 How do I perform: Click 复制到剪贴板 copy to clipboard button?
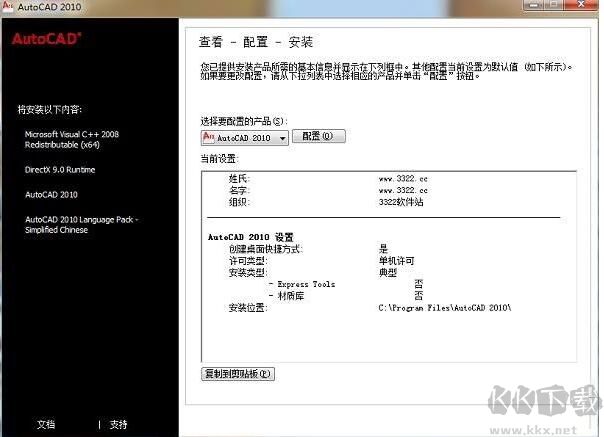click(238, 374)
